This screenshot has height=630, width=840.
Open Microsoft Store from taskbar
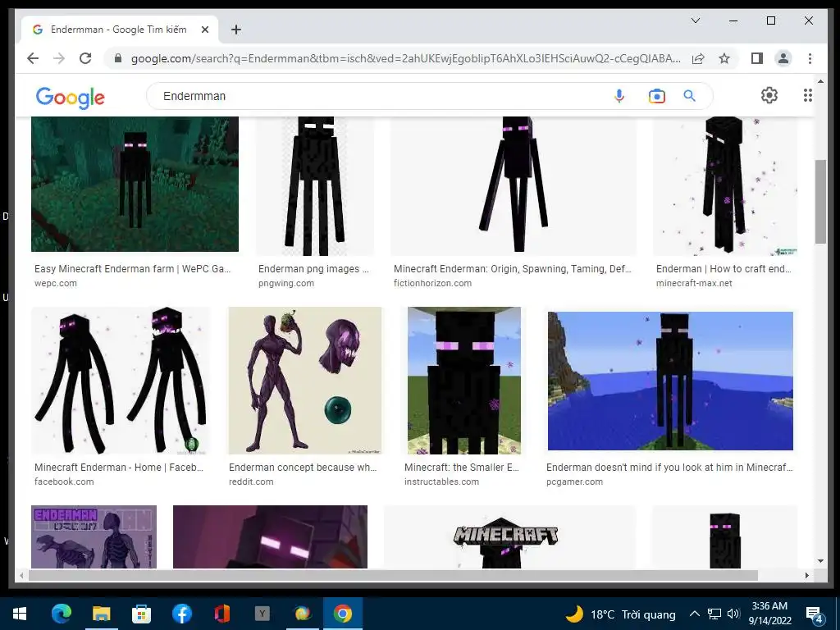[141, 614]
